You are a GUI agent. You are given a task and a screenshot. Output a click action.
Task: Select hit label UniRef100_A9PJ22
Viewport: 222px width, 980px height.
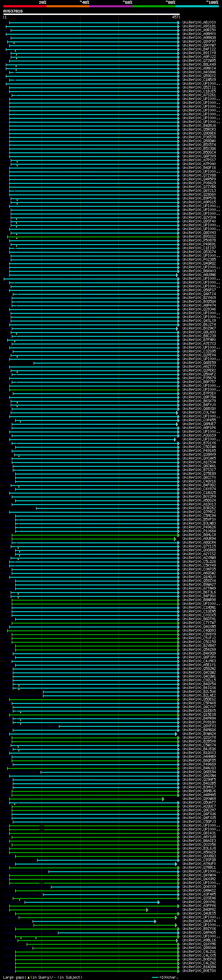tap(199, 57)
